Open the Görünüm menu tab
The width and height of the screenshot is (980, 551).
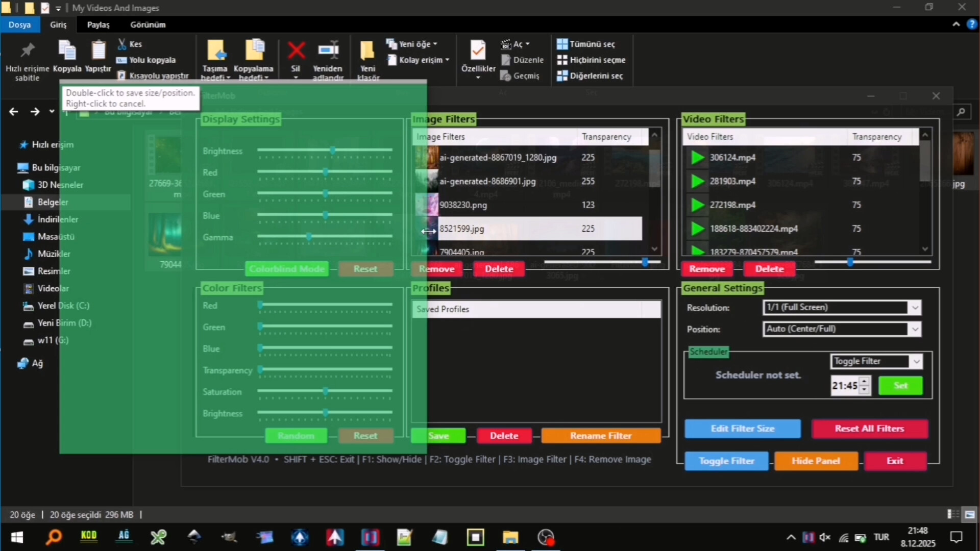[x=148, y=24]
